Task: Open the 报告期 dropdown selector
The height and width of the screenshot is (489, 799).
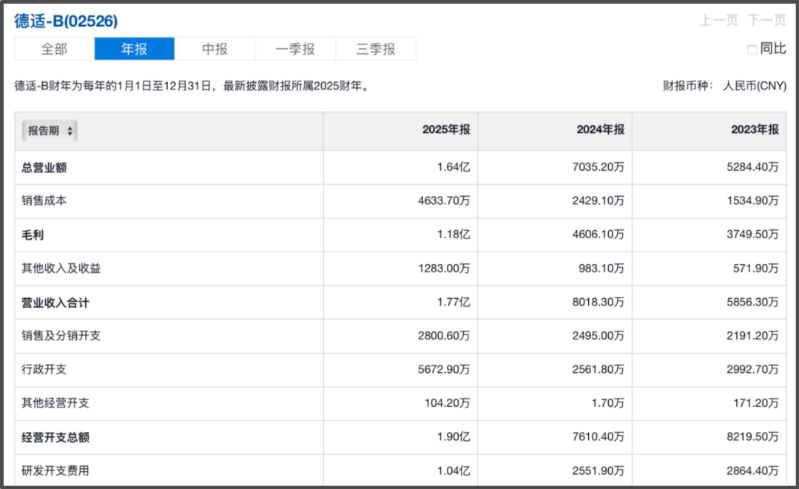Action: point(50,131)
